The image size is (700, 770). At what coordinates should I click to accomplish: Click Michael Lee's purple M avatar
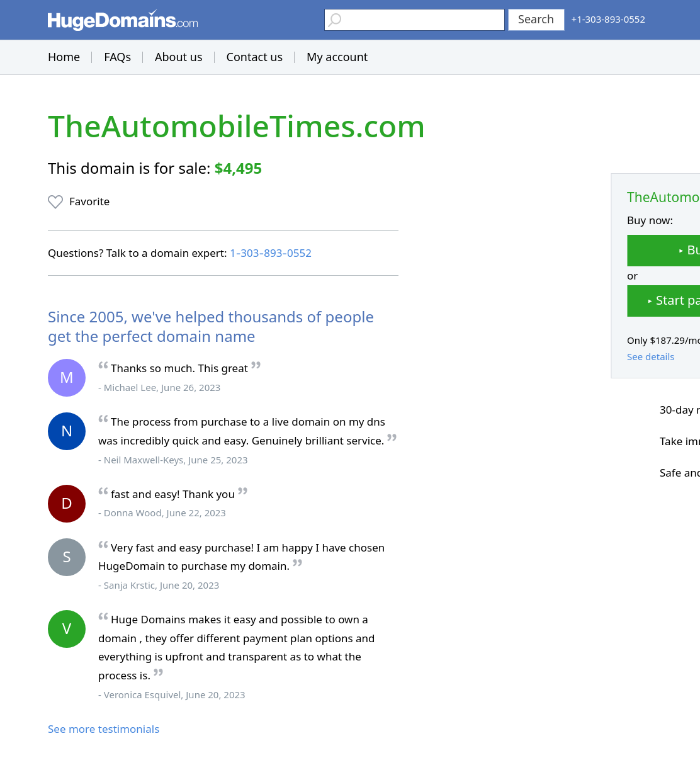(x=67, y=378)
